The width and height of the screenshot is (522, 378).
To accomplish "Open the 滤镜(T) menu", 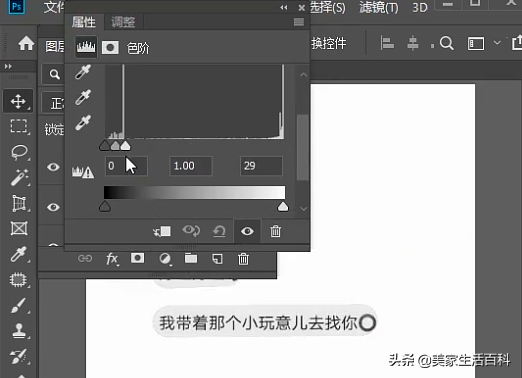I will click(x=379, y=7).
